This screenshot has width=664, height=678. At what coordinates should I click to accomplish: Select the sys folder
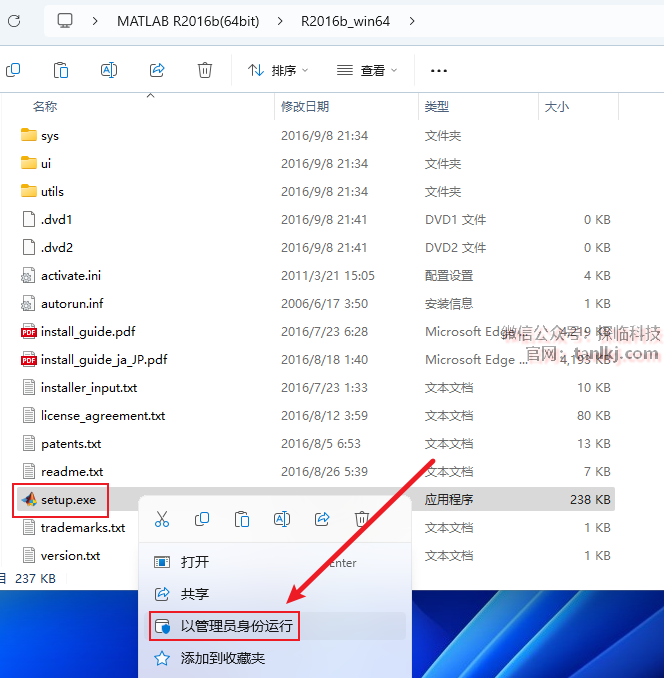50,135
